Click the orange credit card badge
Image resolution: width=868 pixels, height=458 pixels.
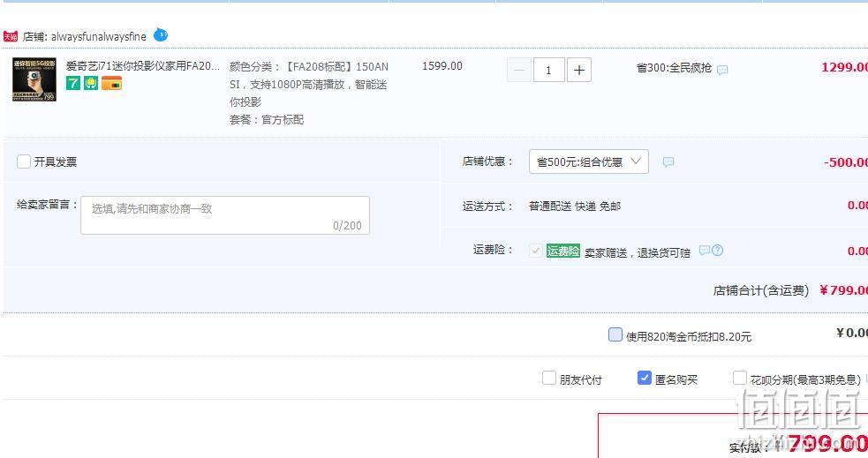111,84
